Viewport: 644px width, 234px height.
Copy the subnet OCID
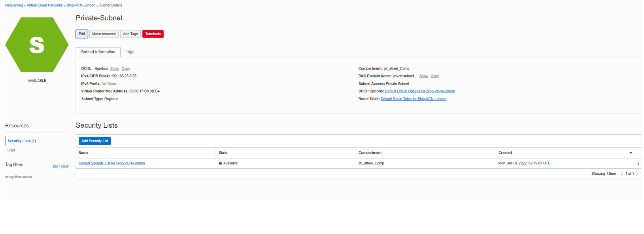(x=125, y=69)
